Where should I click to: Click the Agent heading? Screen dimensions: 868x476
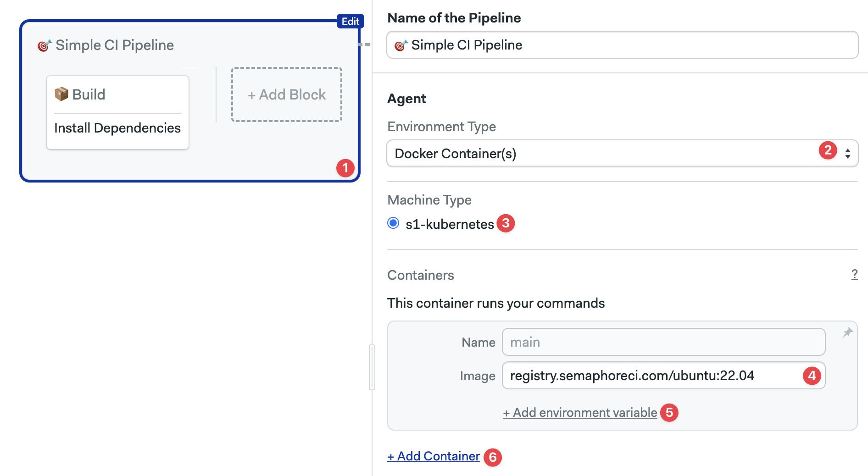(x=406, y=99)
